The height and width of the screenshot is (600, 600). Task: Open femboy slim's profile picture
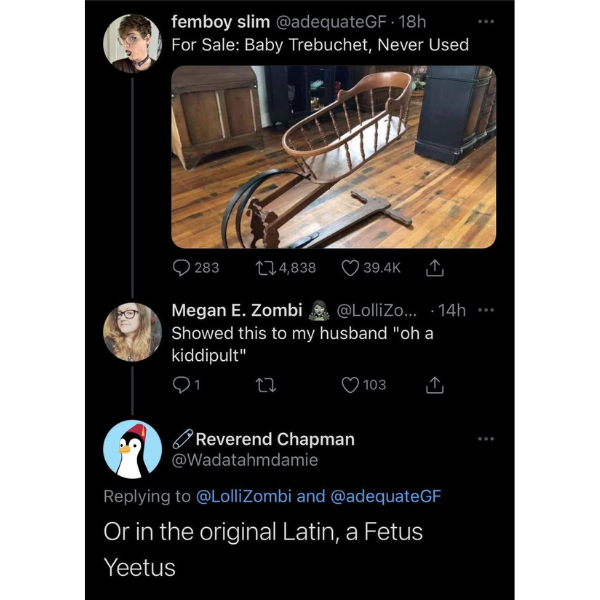point(132,43)
